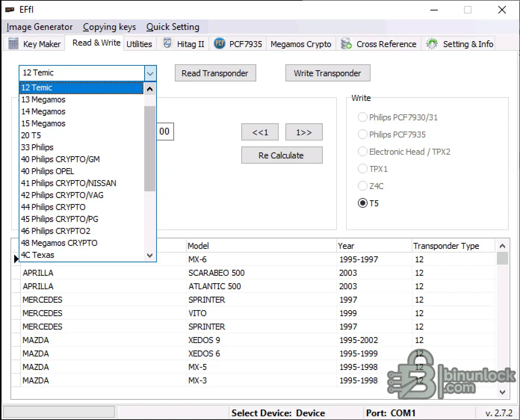Viewport: 520px width, 420px height.
Task: Select 40 Philips CRYPTO/GM entry
Action: click(81, 160)
